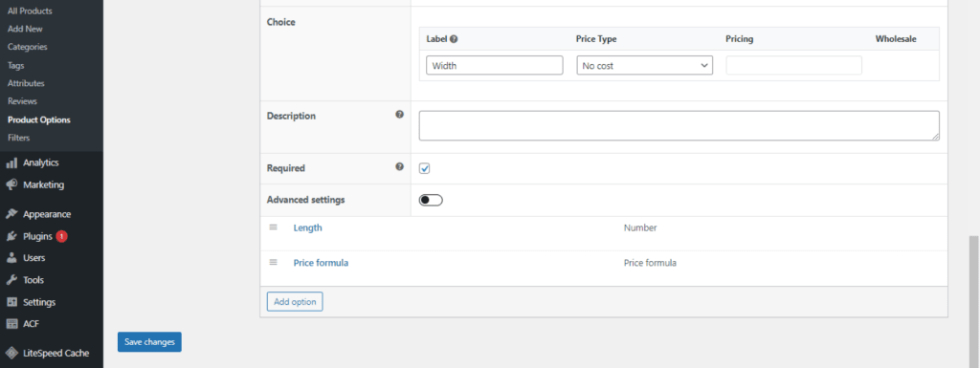The height and width of the screenshot is (368, 980).
Task: Click the help icon beside Description
Action: coord(399,115)
